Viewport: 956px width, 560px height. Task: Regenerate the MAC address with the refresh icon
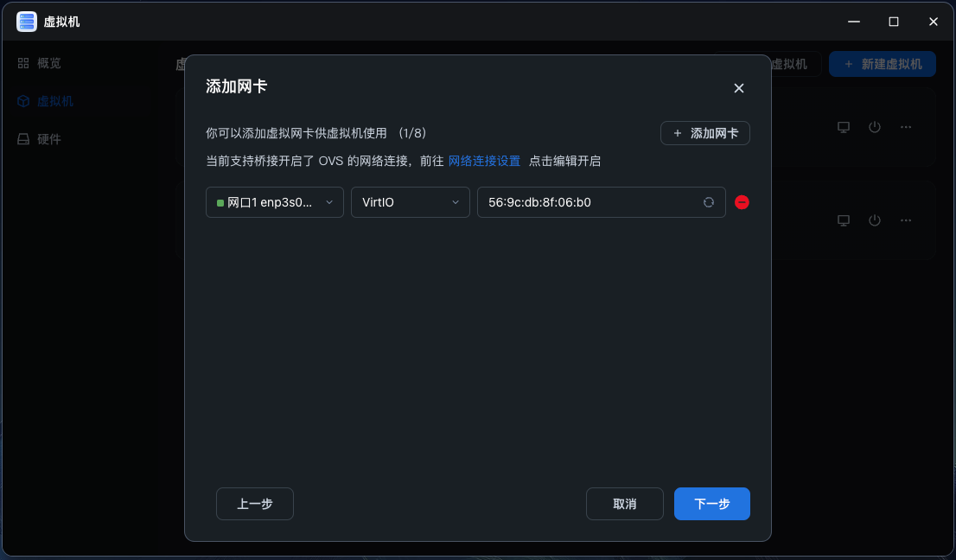click(x=709, y=202)
